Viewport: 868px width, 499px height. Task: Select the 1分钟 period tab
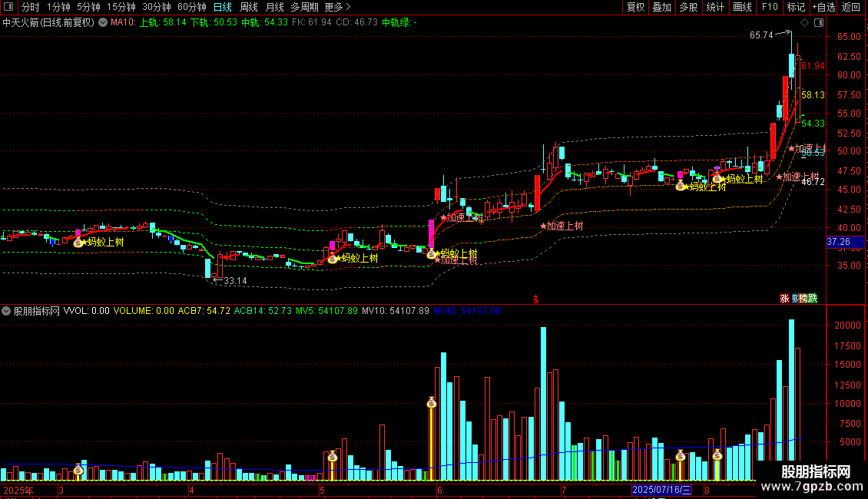tap(58, 7)
